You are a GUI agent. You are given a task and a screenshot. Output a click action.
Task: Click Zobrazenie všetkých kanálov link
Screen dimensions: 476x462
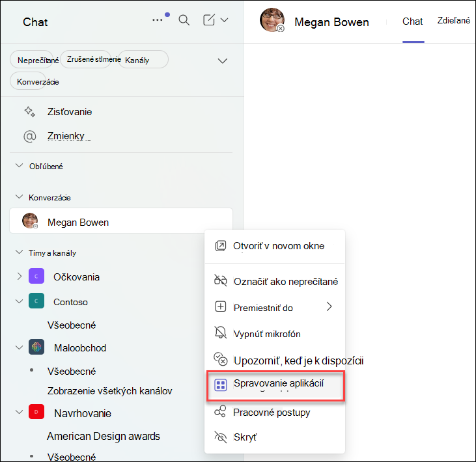(x=109, y=390)
